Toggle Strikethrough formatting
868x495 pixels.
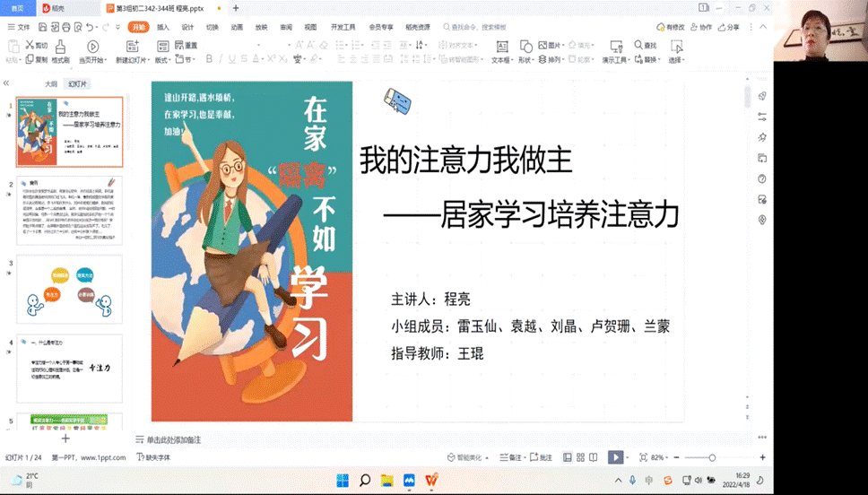pos(244,58)
